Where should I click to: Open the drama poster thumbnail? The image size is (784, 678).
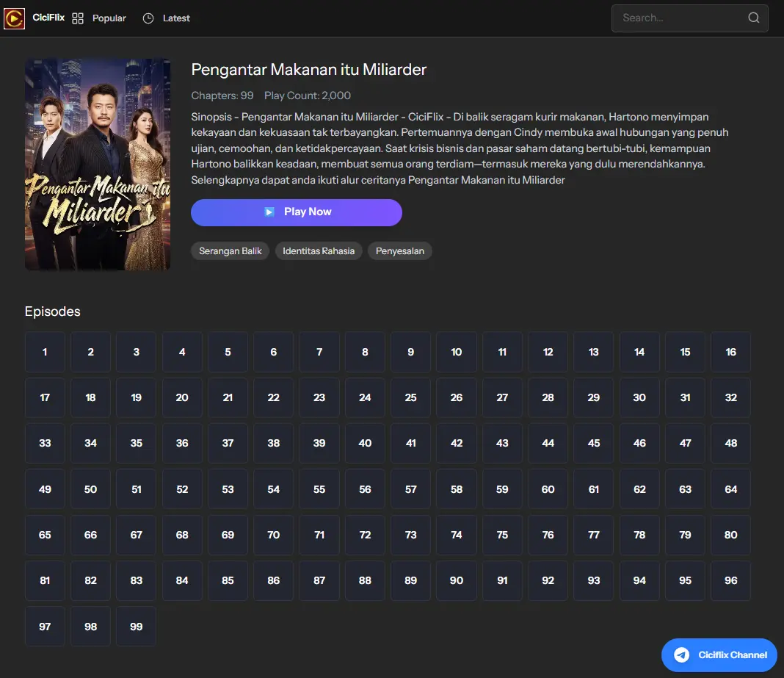(x=98, y=165)
